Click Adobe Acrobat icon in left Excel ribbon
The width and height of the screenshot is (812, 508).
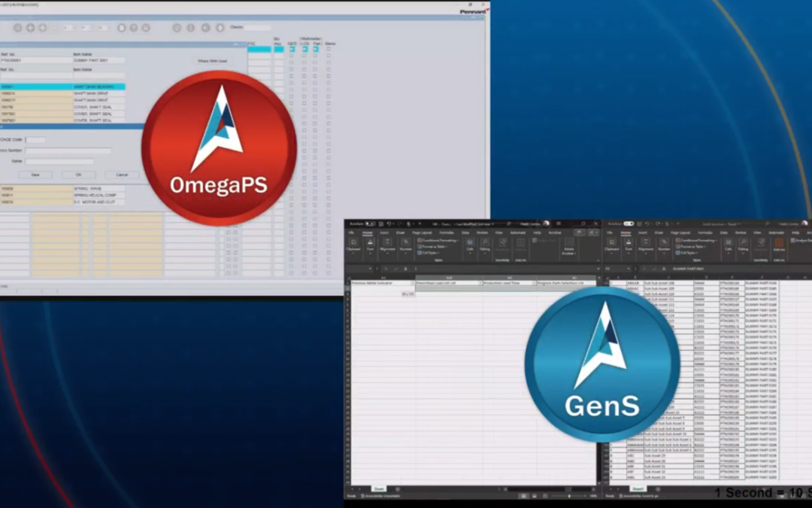(x=568, y=245)
